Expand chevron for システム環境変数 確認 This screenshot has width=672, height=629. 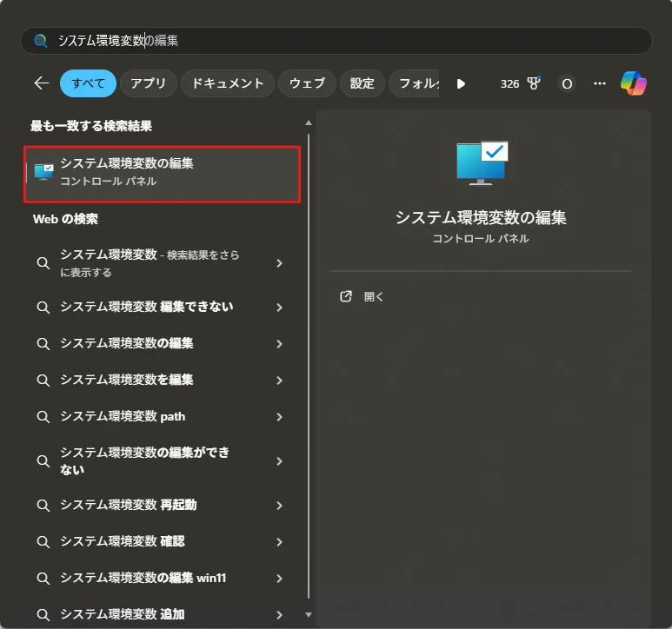279,542
